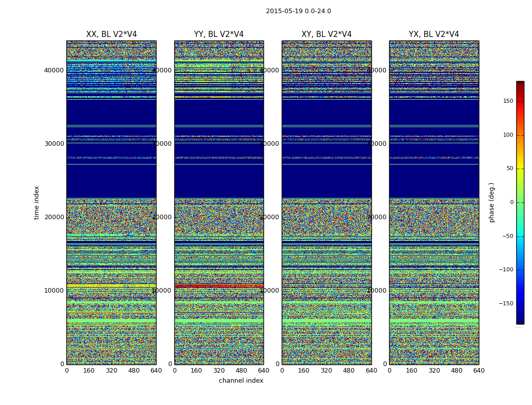Click the 40000 tick on XX panel y-axis

(x=54, y=70)
